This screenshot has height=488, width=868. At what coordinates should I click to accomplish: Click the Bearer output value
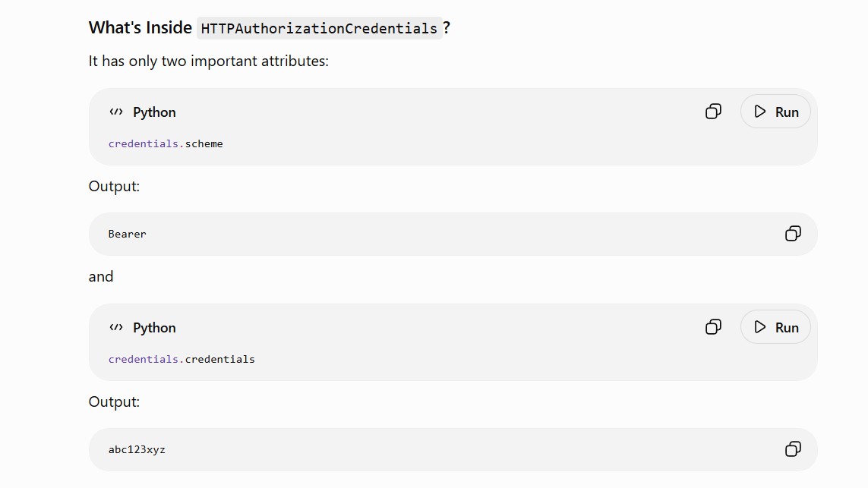point(128,234)
